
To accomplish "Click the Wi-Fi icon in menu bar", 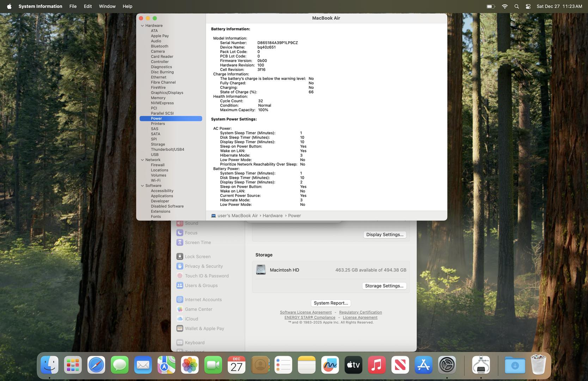I will [x=504, y=6].
